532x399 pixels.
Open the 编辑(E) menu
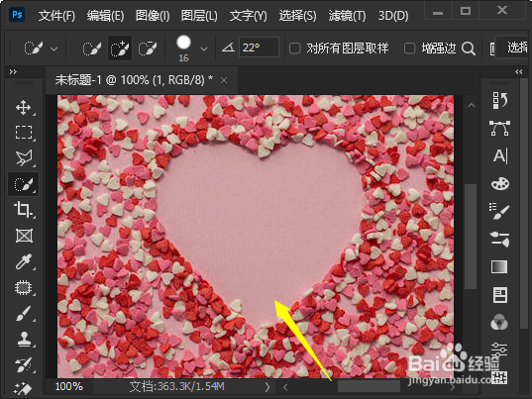[x=105, y=16]
